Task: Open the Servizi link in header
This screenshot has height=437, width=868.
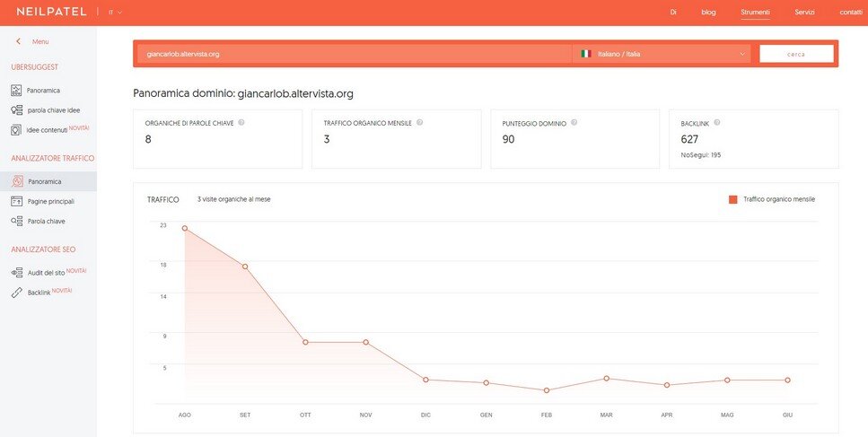Action: [x=804, y=13]
